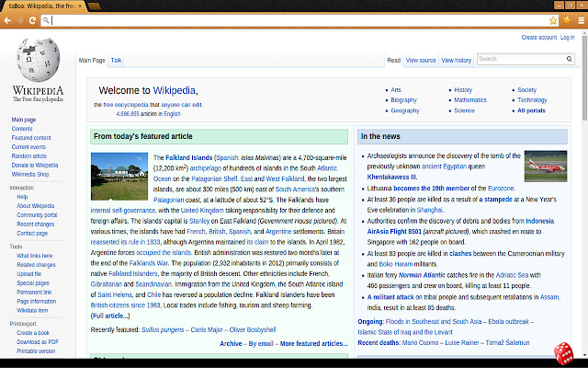
Task: Click the Wikipedia globe logo
Action: 39,60
